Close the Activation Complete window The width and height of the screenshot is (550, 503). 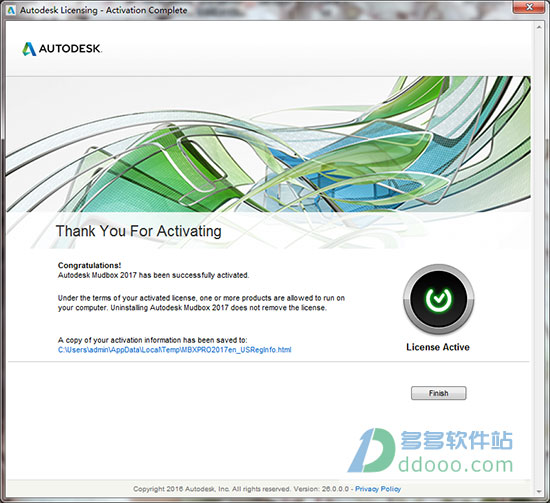tap(530, 7)
